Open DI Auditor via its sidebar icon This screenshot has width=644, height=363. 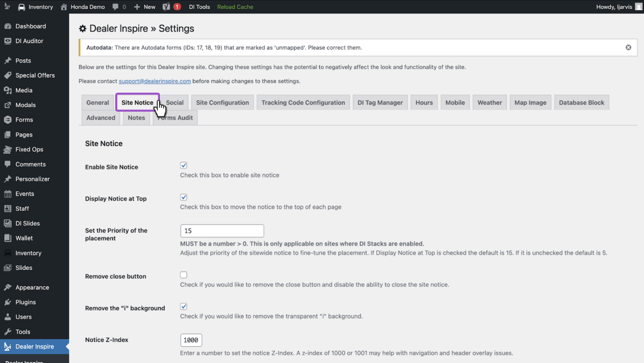point(8,41)
